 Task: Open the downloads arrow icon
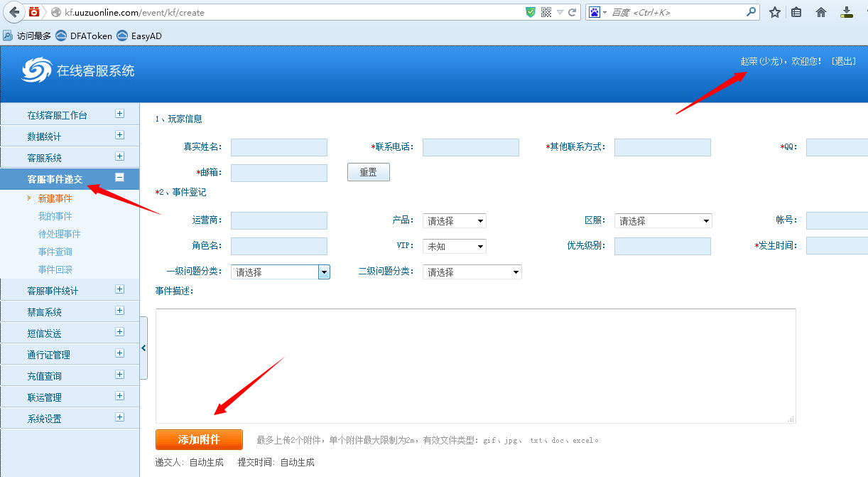coord(846,12)
